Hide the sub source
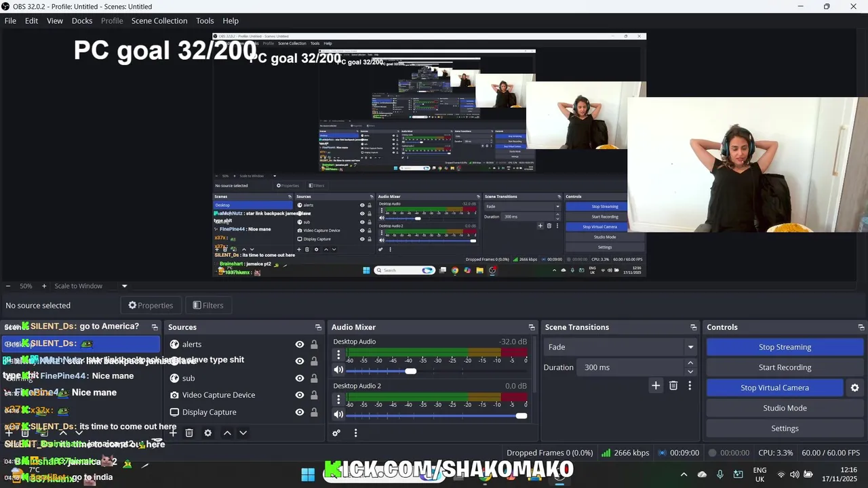Screen dimensions: 868x488 (x=299, y=378)
